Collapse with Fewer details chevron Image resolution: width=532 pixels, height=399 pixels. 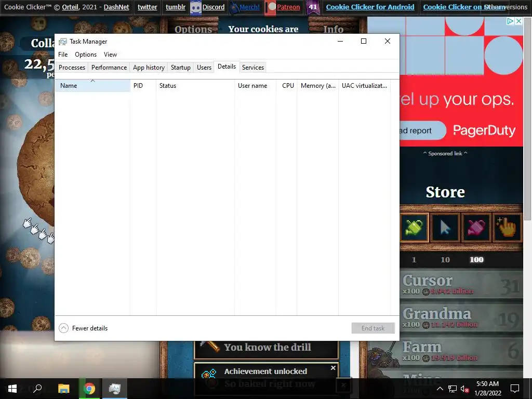point(63,328)
